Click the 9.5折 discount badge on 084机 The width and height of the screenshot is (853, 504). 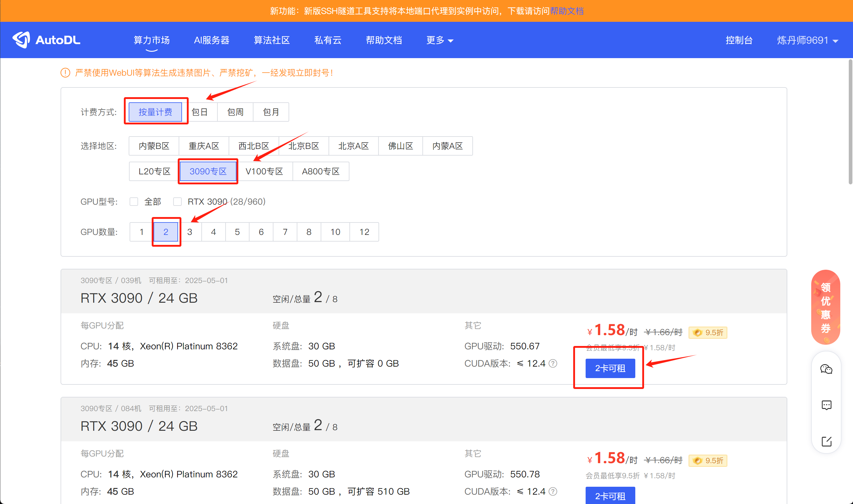pos(708,460)
